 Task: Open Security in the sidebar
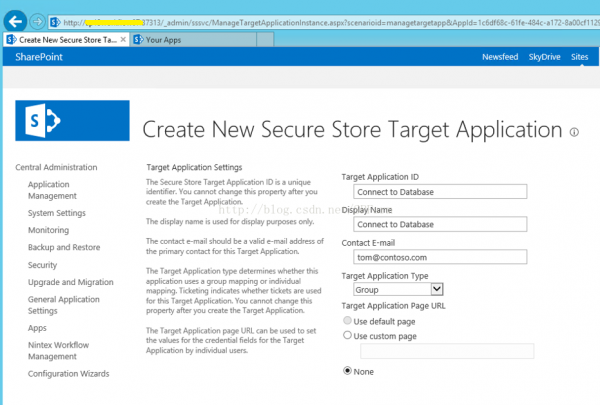coord(42,265)
